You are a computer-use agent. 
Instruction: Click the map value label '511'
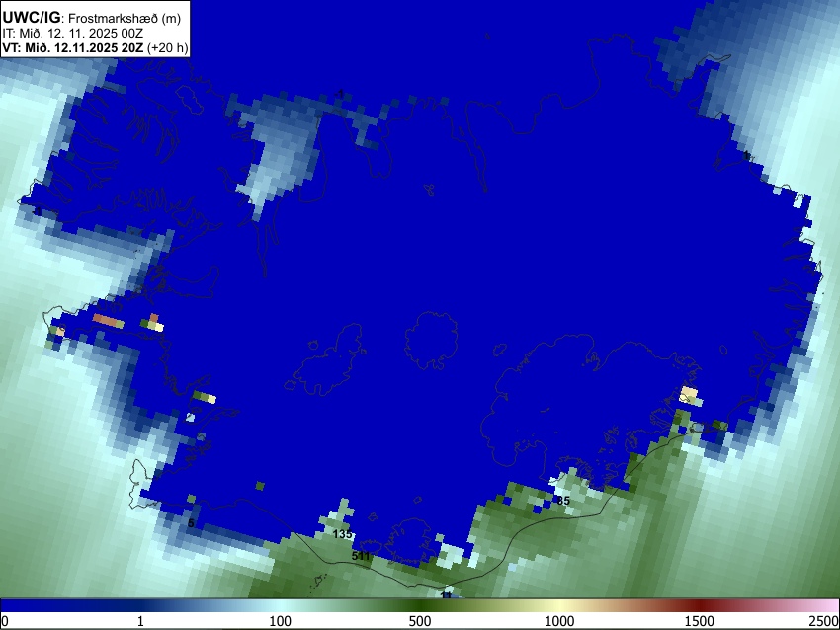click(x=361, y=556)
